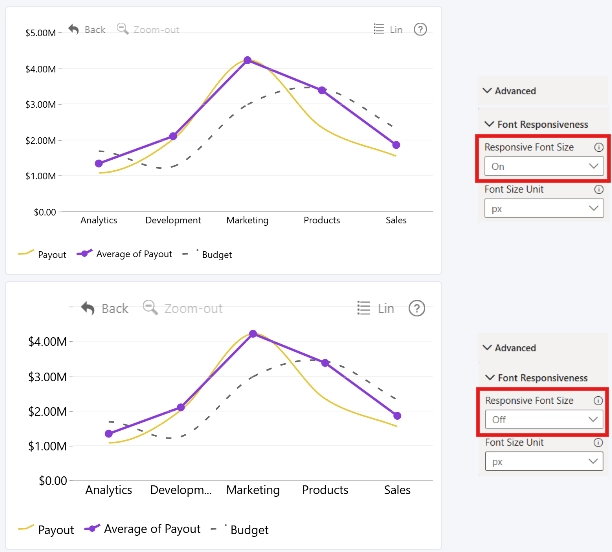Click Zoom-out magnifier icon in bottom chart
Screen dimensions: 612x552
pos(150,308)
